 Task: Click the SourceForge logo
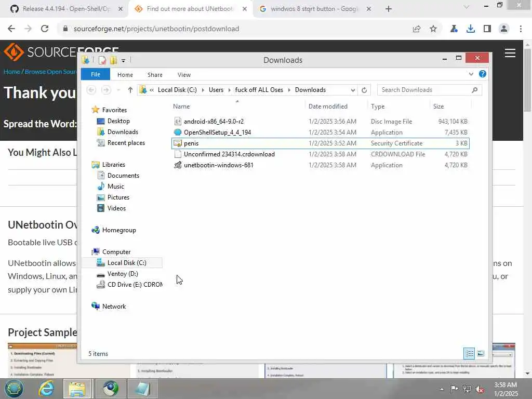pyautogui.click(x=61, y=52)
